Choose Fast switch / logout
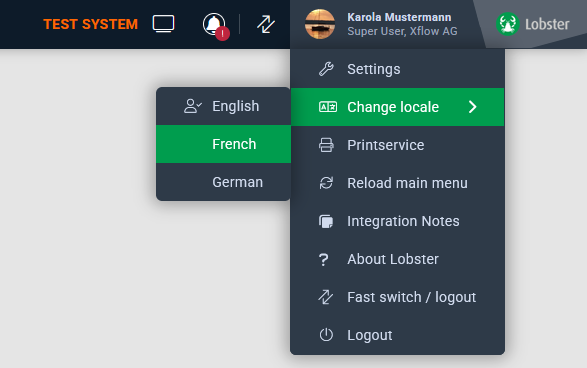This screenshot has height=368, width=587. (x=397, y=297)
